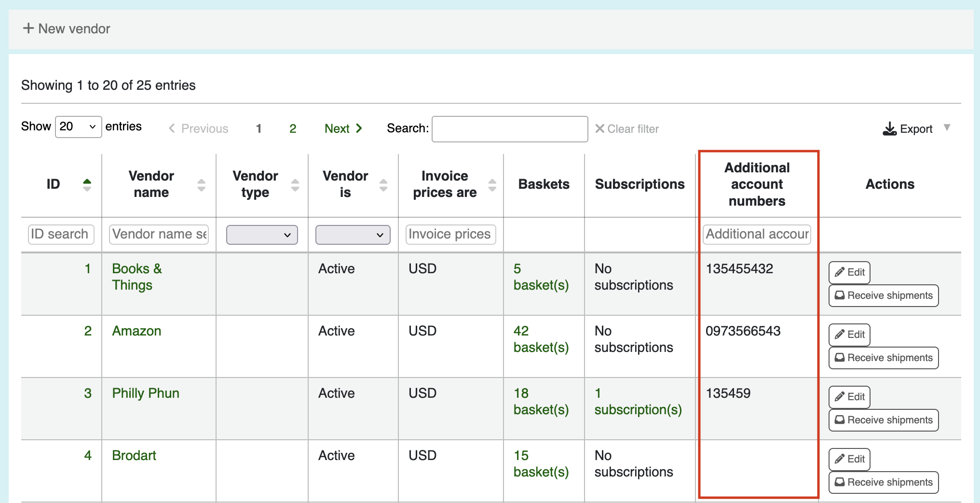Open the Vendor type filter dropdown
Image resolution: width=980 pixels, height=503 pixels.
point(262,235)
